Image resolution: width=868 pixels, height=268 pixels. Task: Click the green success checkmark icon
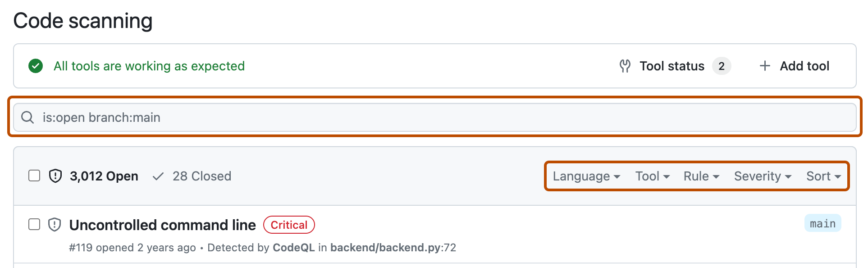36,66
